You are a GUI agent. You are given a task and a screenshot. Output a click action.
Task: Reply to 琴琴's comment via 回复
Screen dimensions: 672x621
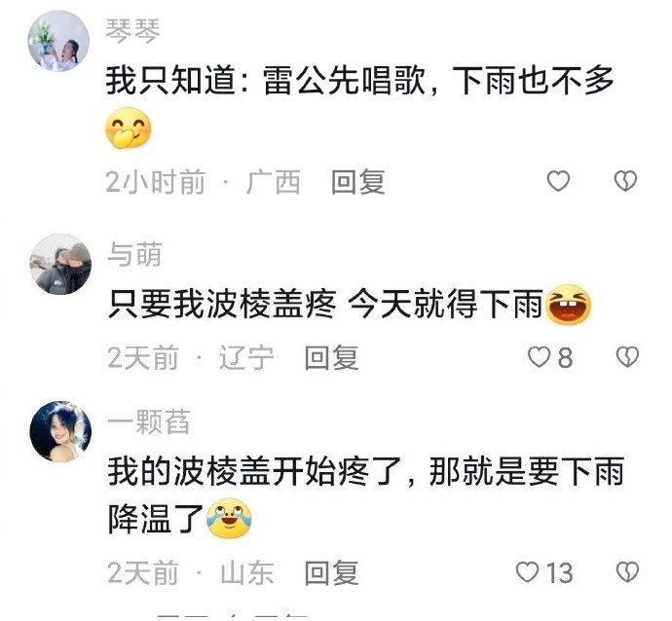pyautogui.click(x=357, y=182)
